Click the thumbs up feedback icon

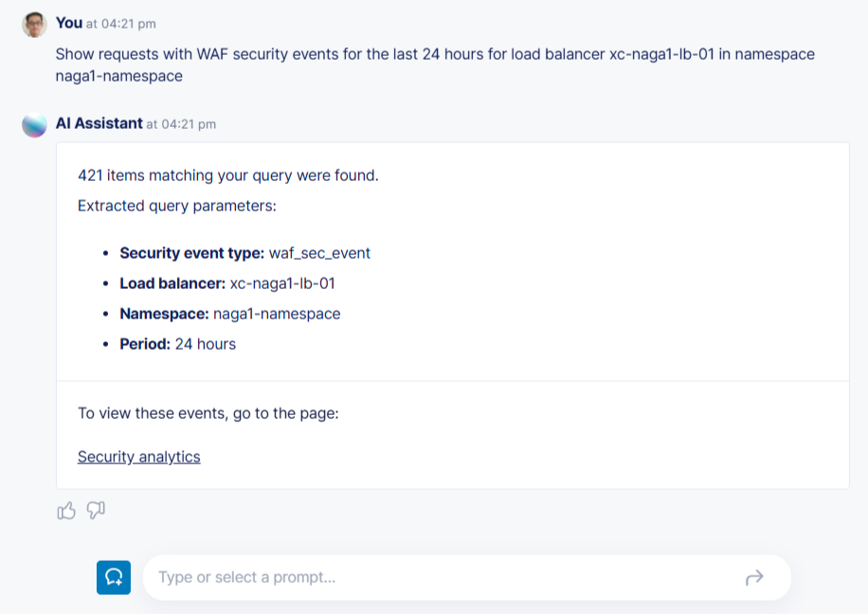pos(66,512)
